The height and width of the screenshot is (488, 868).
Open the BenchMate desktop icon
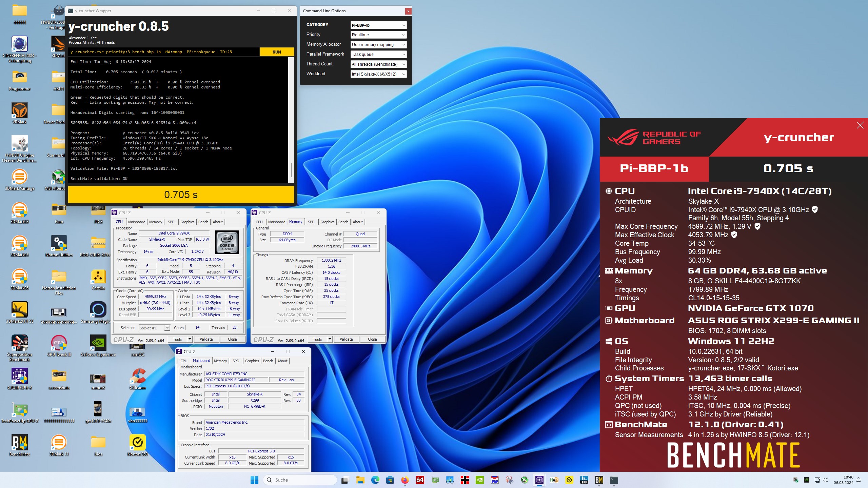pos(20,446)
